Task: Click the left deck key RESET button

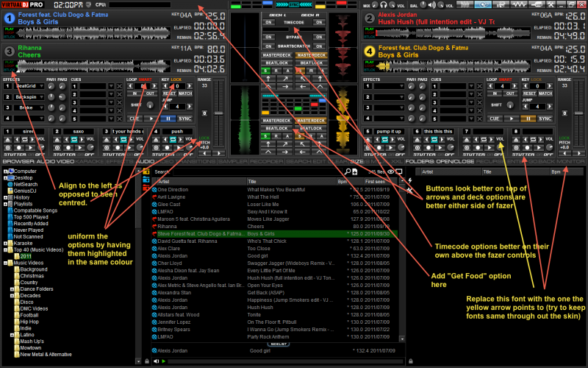Action: pyautogui.click(x=169, y=93)
